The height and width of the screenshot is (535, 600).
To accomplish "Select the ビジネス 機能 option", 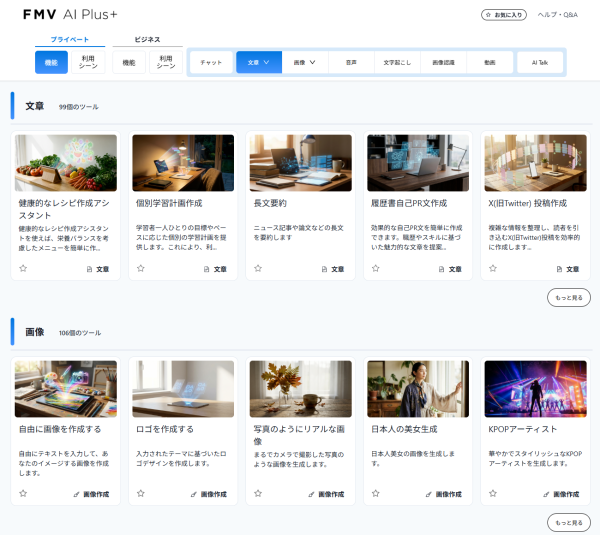I will (128, 62).
